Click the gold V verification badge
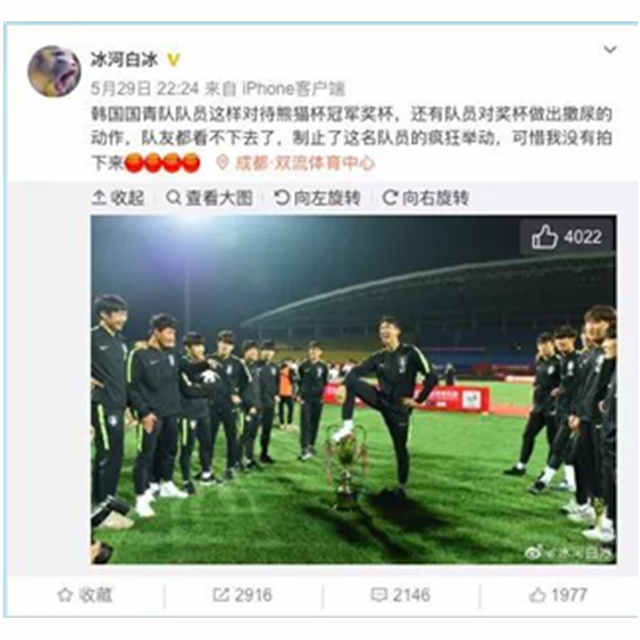Viewport: 640px width, 640px height. (x=174, y=60)
